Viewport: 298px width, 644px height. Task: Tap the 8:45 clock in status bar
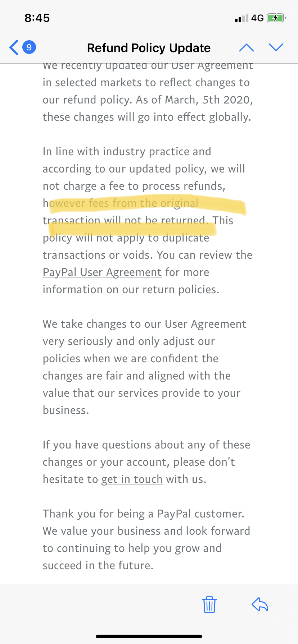tap(37, 18)
